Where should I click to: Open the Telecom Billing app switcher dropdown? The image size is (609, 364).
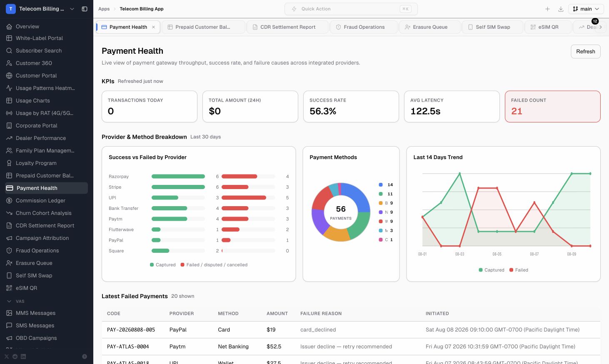pyautogui.click(x=72, y=9)
